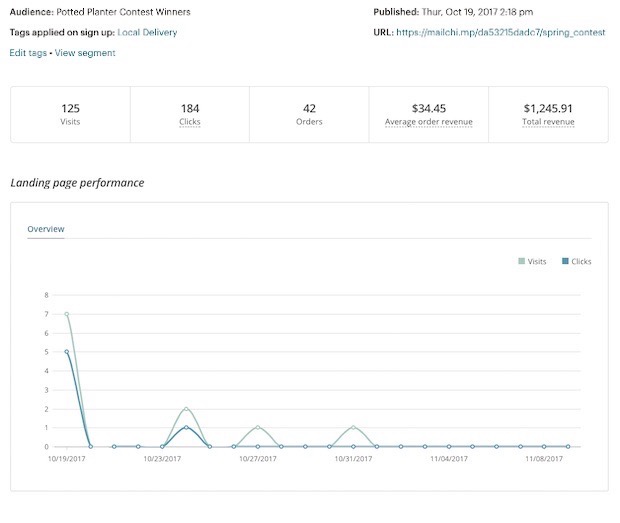Click the Landing page performance heading
This screenshot has width=620, height=523.
click(77, 183)
